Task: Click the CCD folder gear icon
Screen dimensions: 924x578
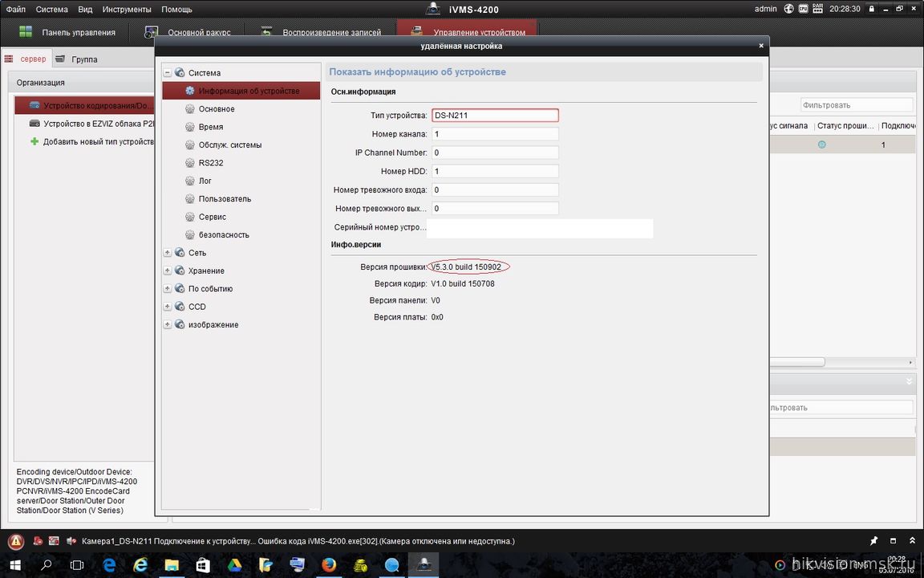Action: (180, 307)
